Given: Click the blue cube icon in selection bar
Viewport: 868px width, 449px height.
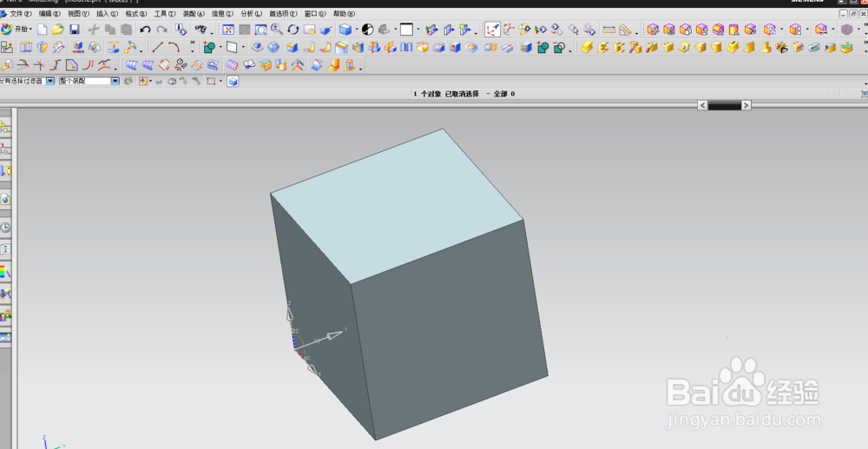Looking at the screenshot, I should pyautogui.click(x=233, y=82).
